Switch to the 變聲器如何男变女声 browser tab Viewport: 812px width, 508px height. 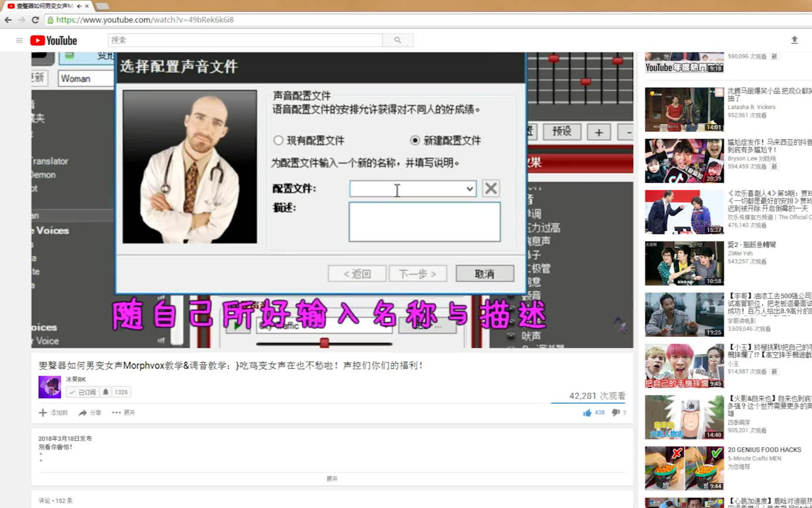point(40,6)
